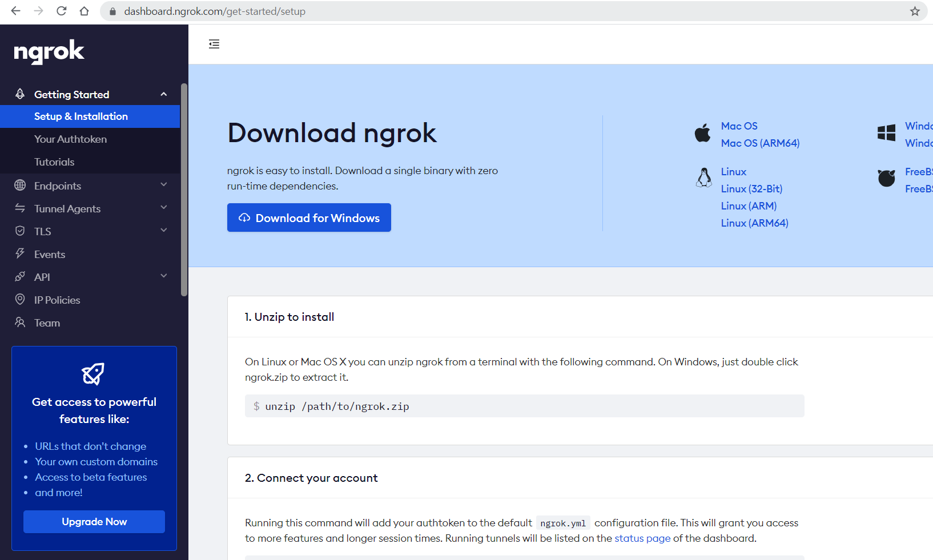933x560 pixels.
Task: Download the Mac OS (ARM64) build
Action: pyautogui.click(x=760, y=143)
